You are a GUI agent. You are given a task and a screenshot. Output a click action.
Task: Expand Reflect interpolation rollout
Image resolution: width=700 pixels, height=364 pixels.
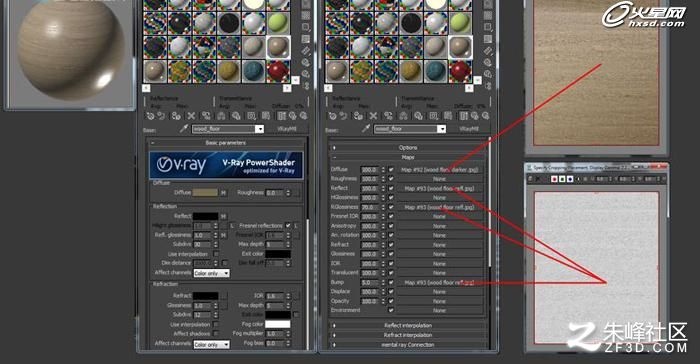(x=408, y=326)
